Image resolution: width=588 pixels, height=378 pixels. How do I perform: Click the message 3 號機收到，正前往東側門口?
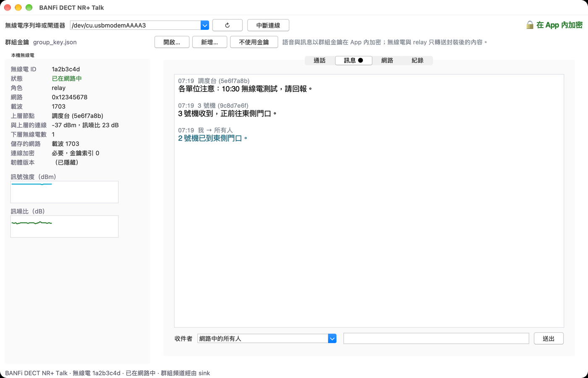(x=228, y=114)
